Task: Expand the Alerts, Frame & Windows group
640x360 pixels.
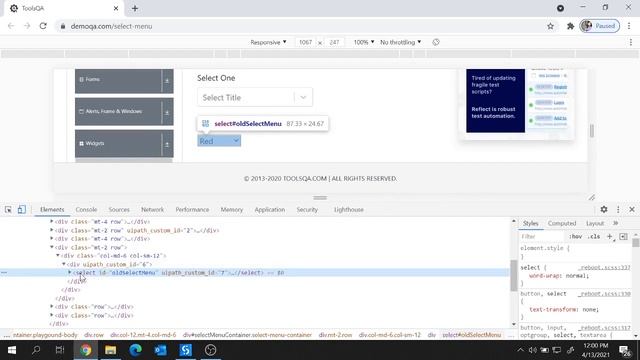Action: tap(124, 111)
